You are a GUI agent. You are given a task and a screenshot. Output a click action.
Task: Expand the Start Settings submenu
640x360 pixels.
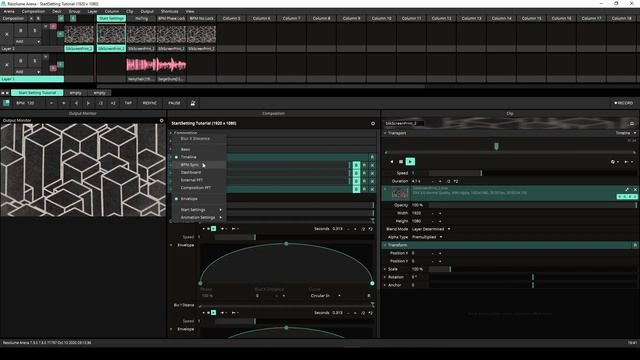pyautogui.click(x=199, y=210)
